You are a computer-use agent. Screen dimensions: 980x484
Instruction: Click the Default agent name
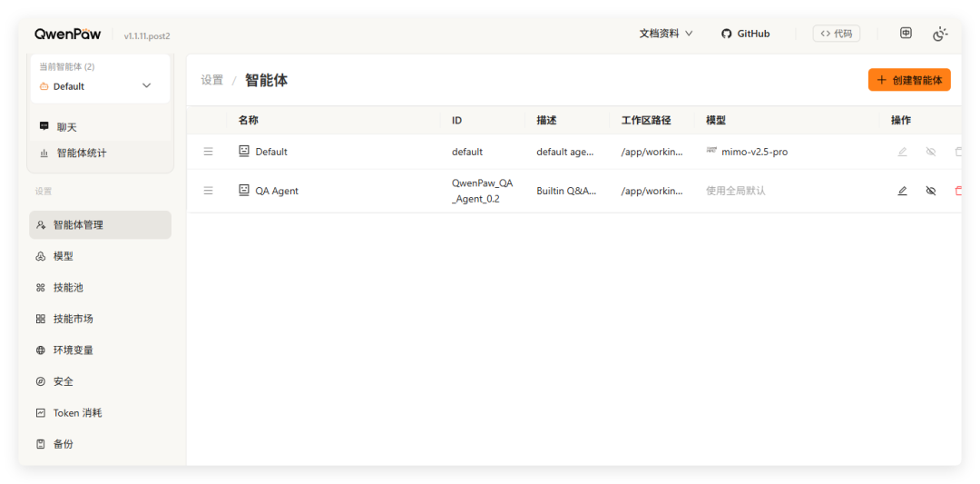pyautogui.click(x=271, y=152)
